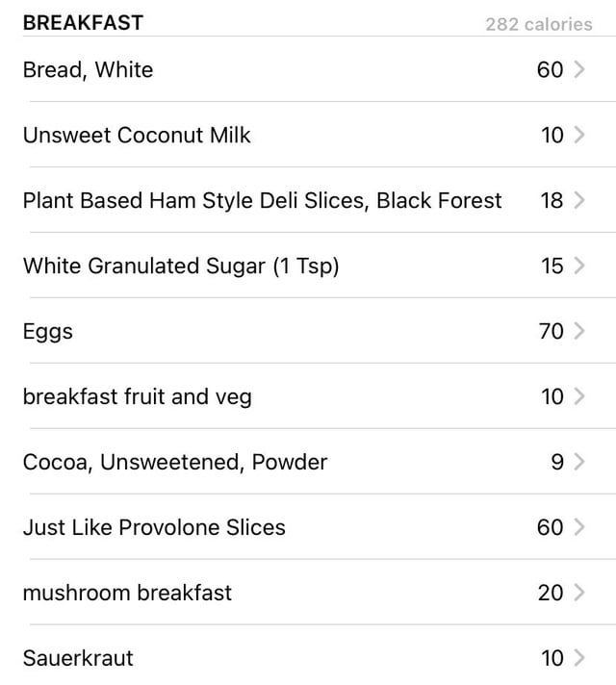
Task: Expand the mushroom breakfast chevron
Action: pyautogui.click(x=579, y=593)
